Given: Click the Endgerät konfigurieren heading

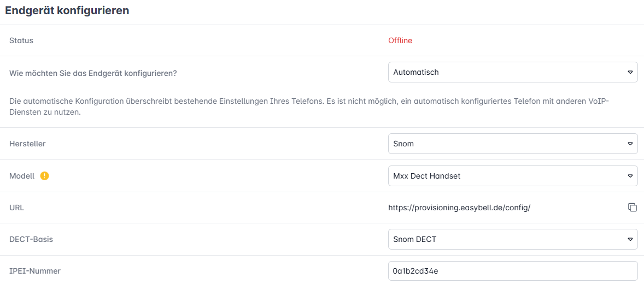Looking at the screenshot, I should [67, 10].
